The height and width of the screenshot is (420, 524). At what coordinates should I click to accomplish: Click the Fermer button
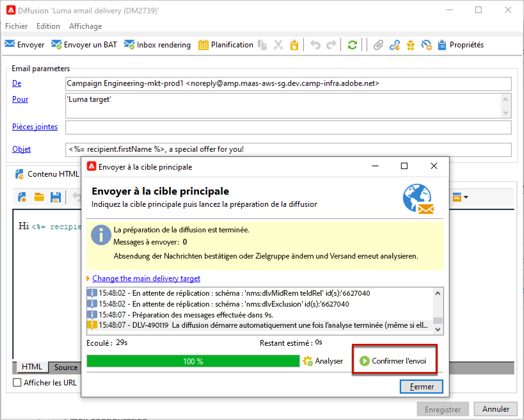(x=422, y=387)
